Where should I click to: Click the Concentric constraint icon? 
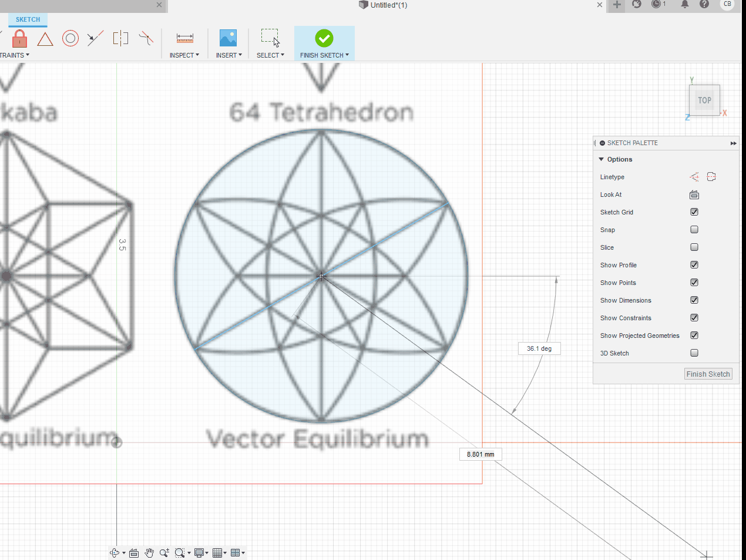70,38
